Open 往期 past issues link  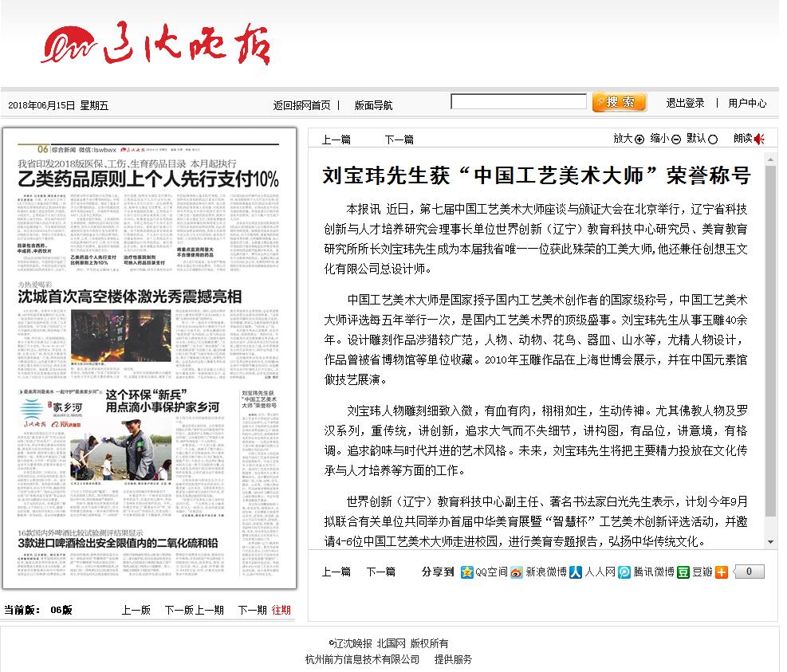(281, 611)
